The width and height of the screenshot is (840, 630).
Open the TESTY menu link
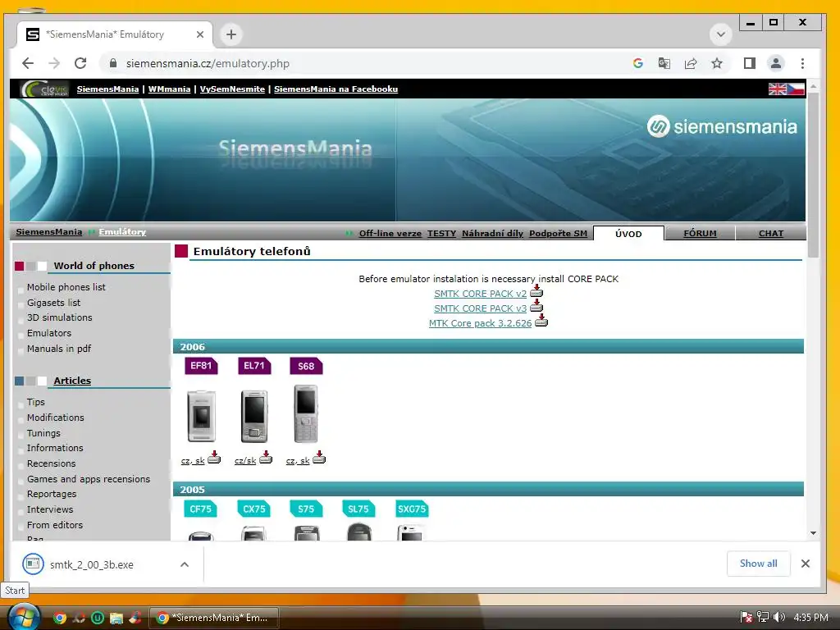(441, 234)
